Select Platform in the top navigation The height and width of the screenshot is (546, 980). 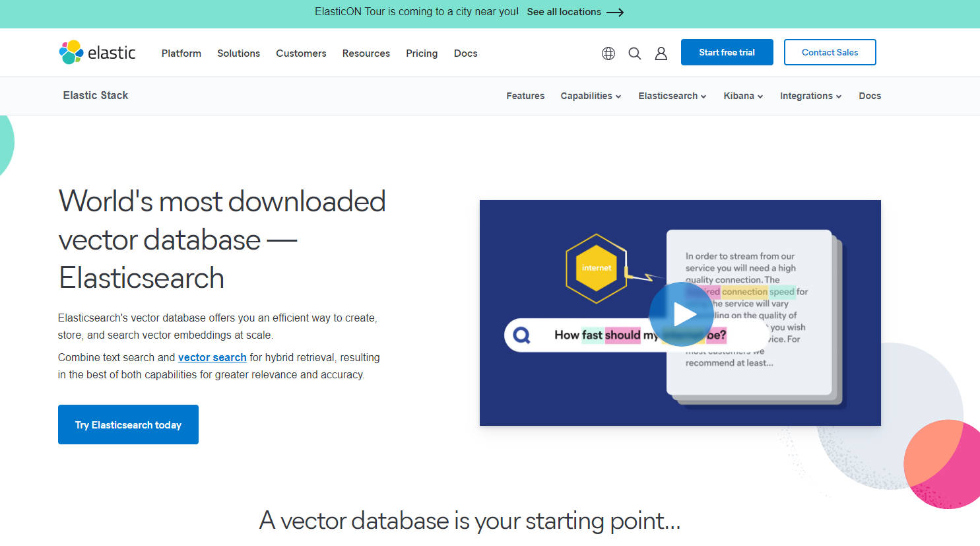(x=181, y=53)
